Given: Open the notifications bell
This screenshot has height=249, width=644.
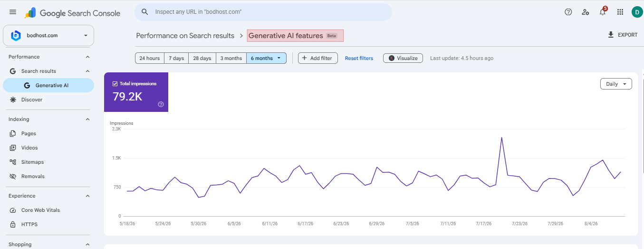Looking at the screenshot, I should (x=603, y=12).
